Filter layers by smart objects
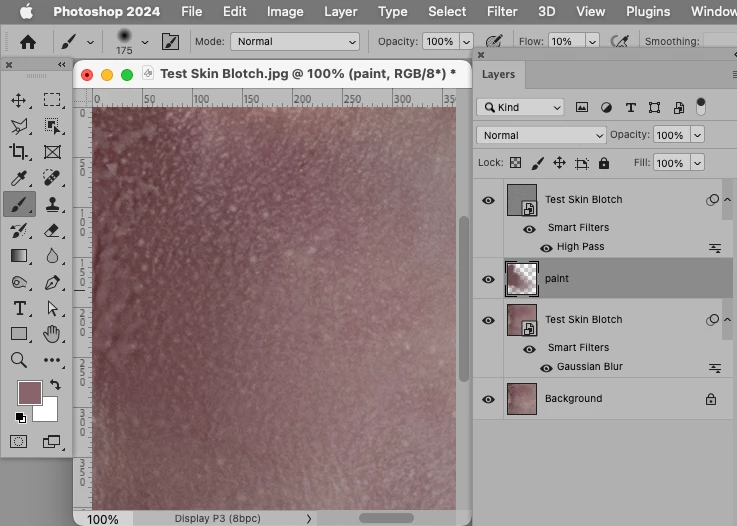The image size is (737, 526). [679, 108]
